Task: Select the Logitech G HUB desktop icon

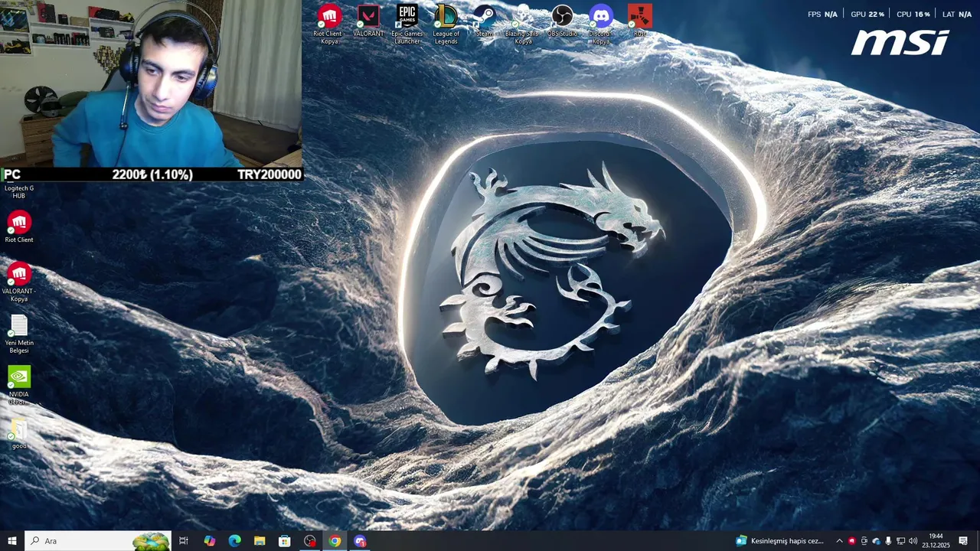Action: [19, 191]
